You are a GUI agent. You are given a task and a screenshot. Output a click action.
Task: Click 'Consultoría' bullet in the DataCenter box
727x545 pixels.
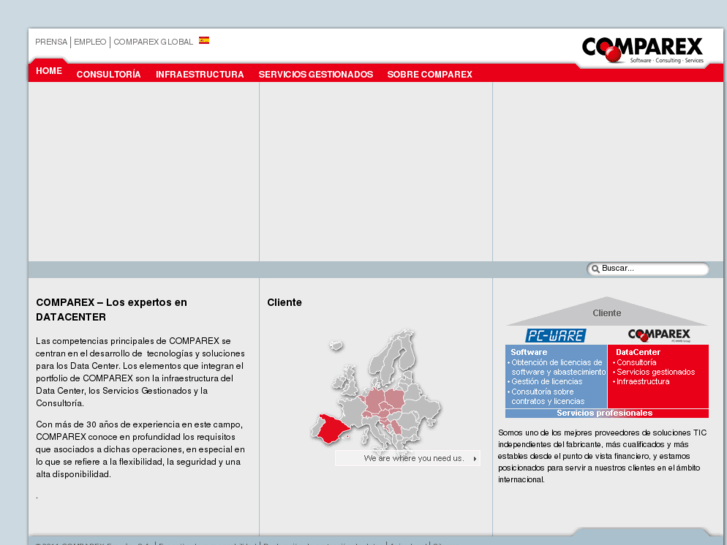coord(636,362)
